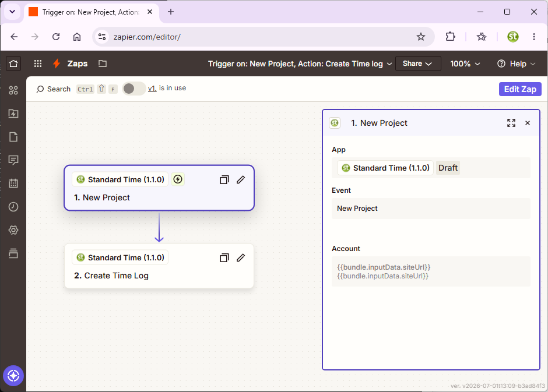The image size is (548, 392).
Task: Select the 1. New Project step card
Action: pos(159,188)
